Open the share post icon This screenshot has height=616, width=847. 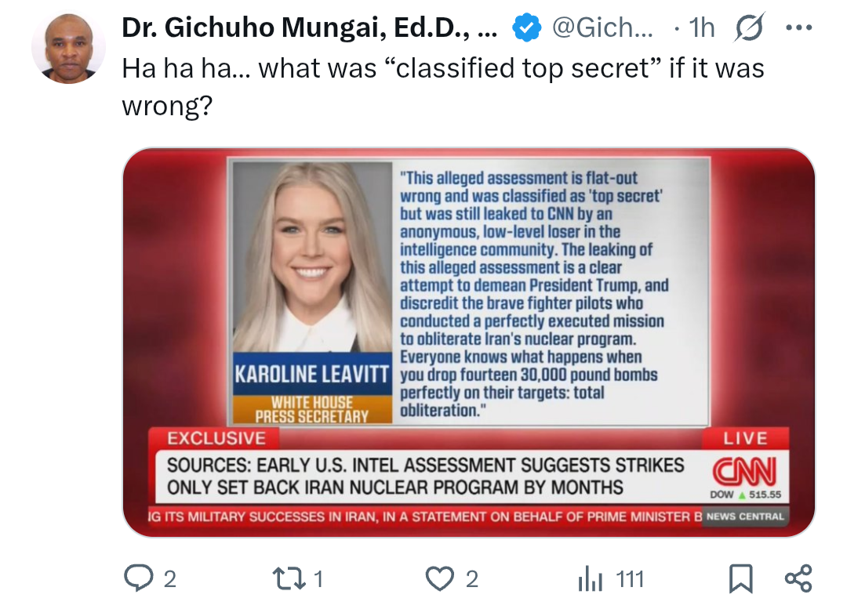pos(798,578)
